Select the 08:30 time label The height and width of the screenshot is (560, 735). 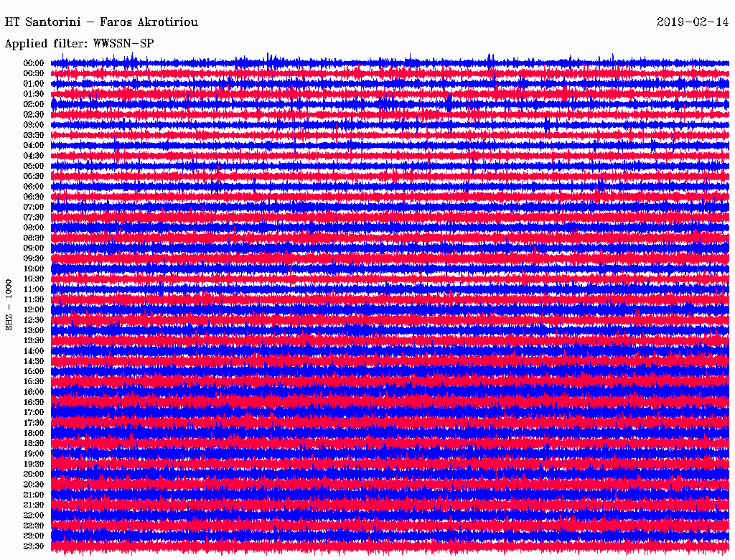[34, 238]
